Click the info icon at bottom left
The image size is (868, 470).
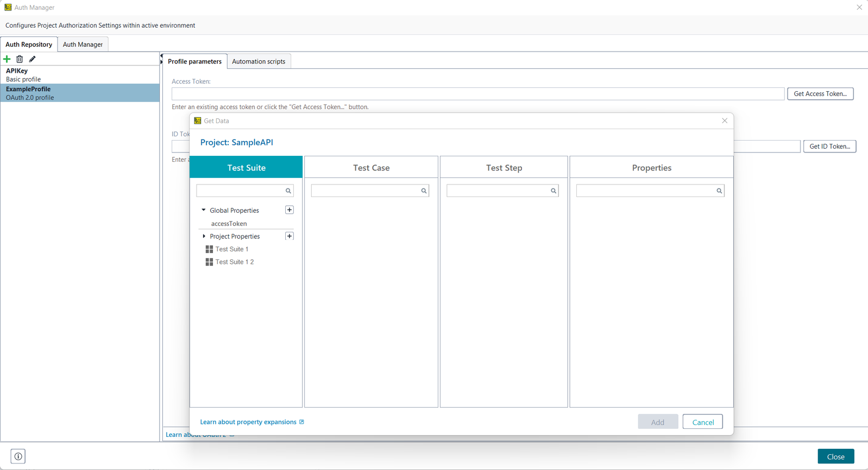pyautogui.click(x=18, y=456)
